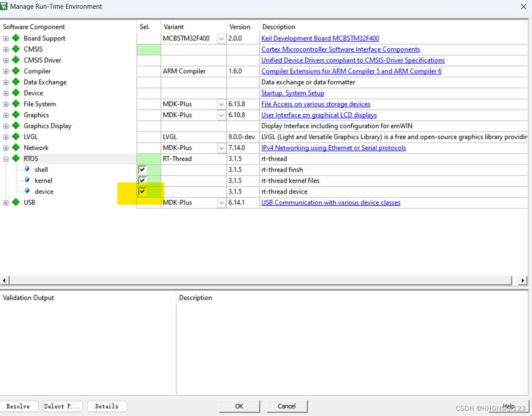Screen dimensions: 532x416
Task: Click the Board Support green diamond icon
Action: click(16, 38)
